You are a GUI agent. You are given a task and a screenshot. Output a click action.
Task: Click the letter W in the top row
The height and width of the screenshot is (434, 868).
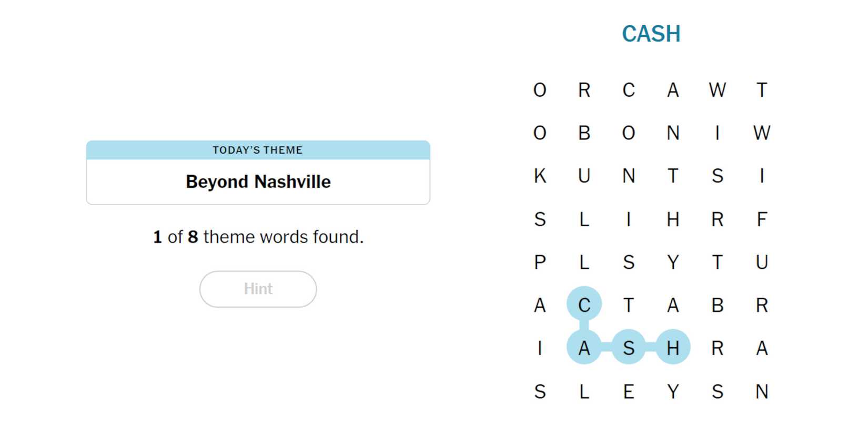(x=718, y=90)
